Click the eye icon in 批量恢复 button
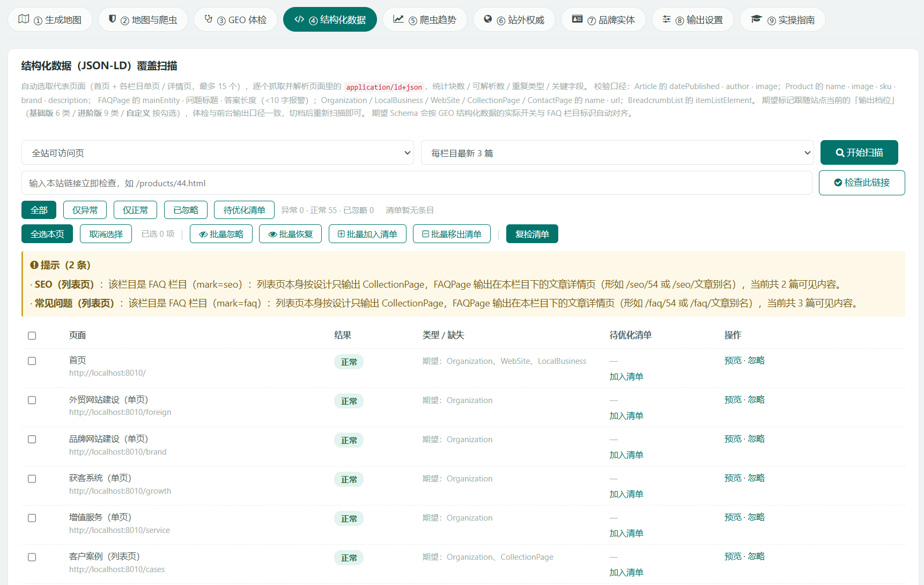Viewport: 924px width, 585px height. pos(272,235)
